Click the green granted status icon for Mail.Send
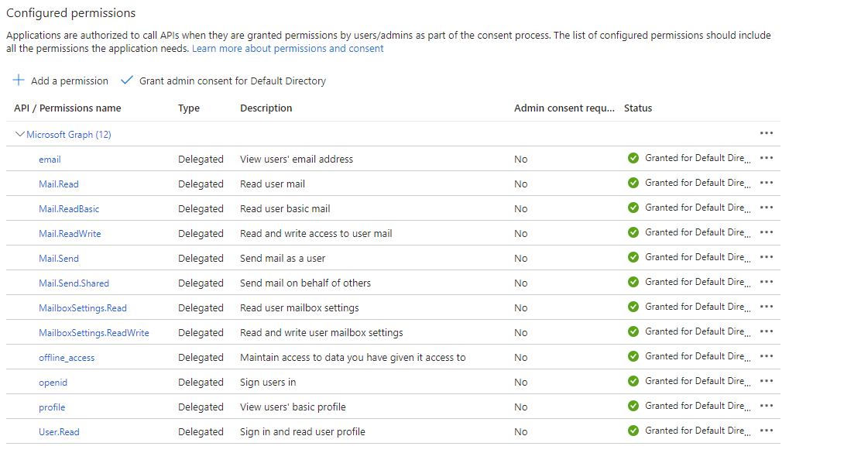 (x=633, y=257)
